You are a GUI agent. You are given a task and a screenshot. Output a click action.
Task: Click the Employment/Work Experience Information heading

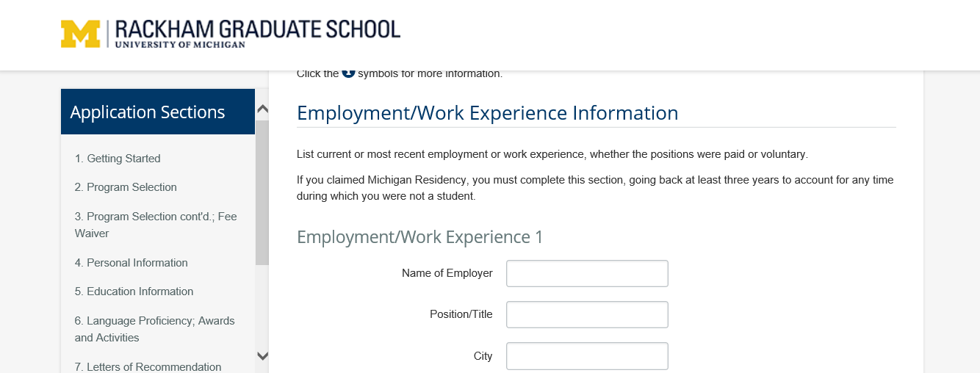487,113
